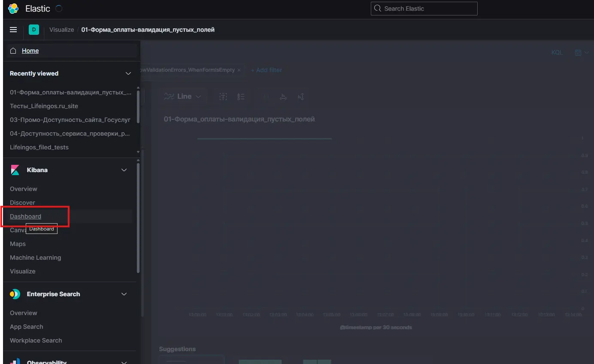Click the Search Elastic input field
This screenshot has width=594, height=364.
tap(424, 9)
